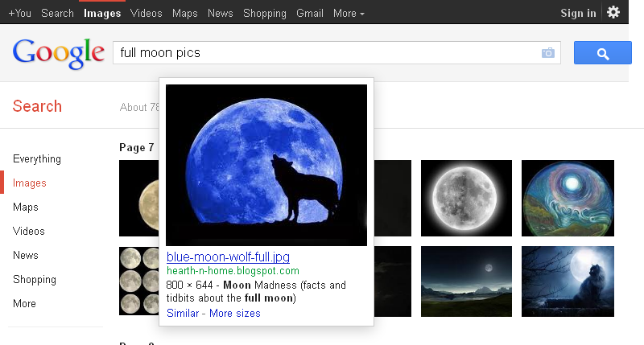Select Videos in the left sidebar
This screenshot has width=644, height=345.
[x=29, y=231]
